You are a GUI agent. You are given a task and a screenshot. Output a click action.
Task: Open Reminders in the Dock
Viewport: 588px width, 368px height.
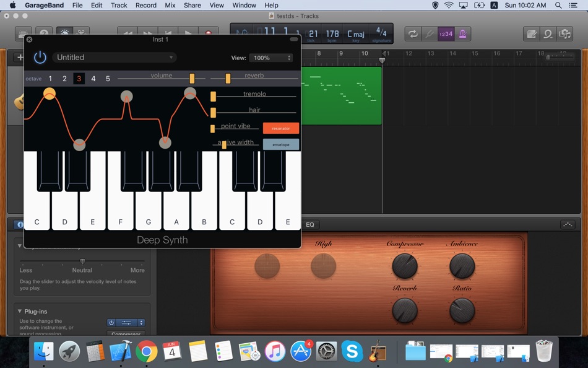[223, 351]
